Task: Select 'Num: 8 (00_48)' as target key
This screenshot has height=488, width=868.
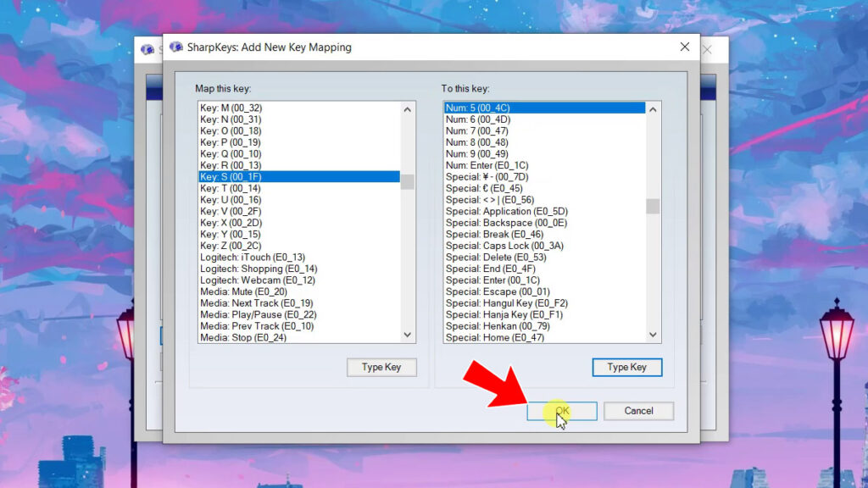Action: 545,142
